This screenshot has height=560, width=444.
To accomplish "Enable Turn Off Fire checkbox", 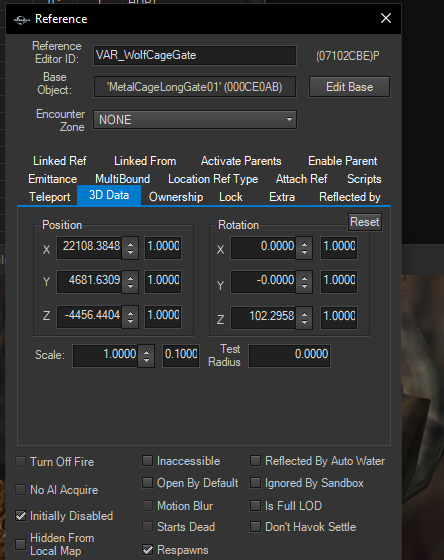I will click(21, 462).
